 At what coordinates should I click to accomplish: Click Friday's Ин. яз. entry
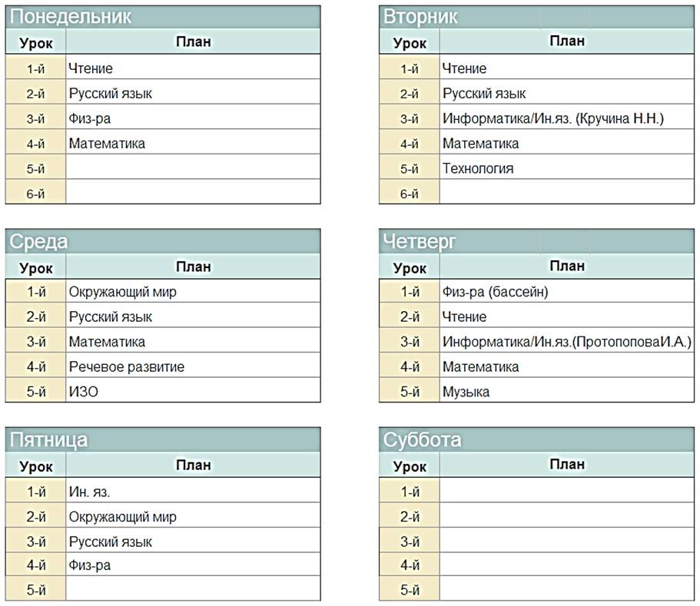point(193,491)
